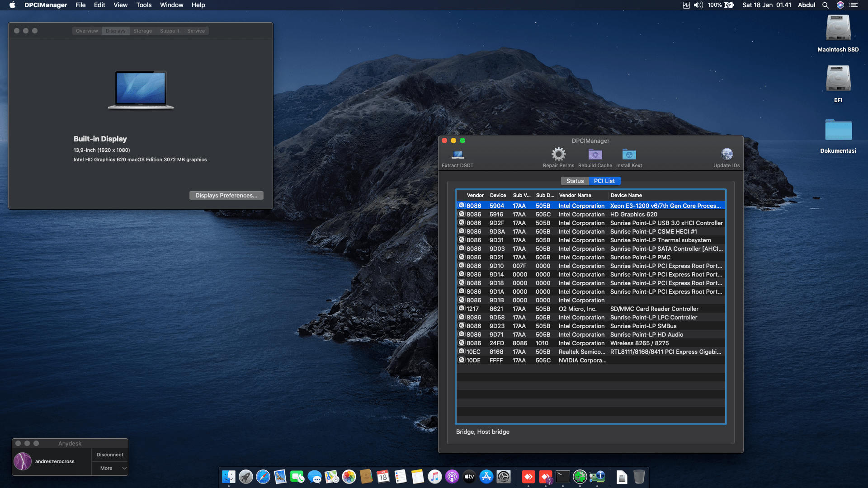Open Photos from the dock
This screenshot has height=488, width=868.
349,477
